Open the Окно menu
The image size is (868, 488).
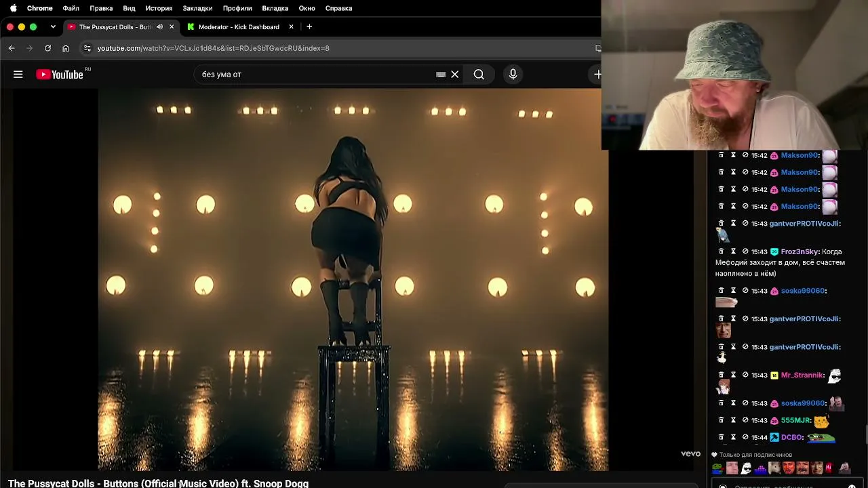[x=307, y=8]
